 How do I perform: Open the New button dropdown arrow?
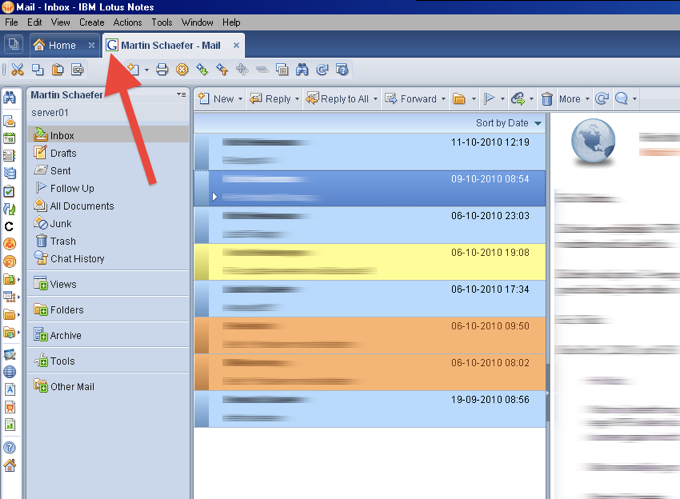240,99
